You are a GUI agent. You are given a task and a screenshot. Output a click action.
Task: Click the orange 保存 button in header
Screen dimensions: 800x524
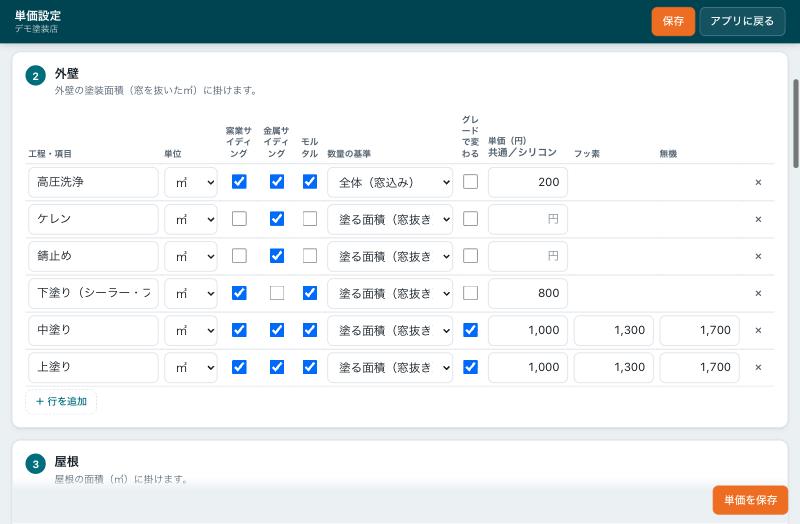click(x=673, y=21)
